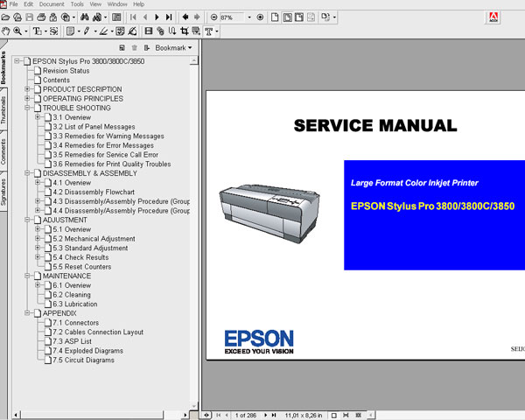Open the Revision Status bookmark
The image size is (525, 420).
point(66,71)
